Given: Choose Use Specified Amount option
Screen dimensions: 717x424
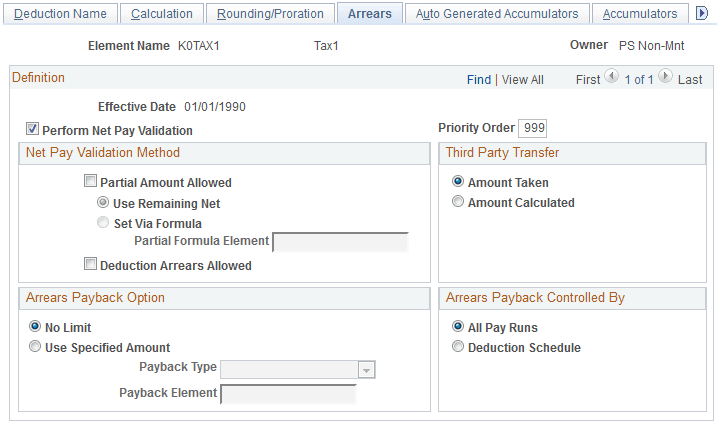Looking at the screenshot, I should (35, 347).
